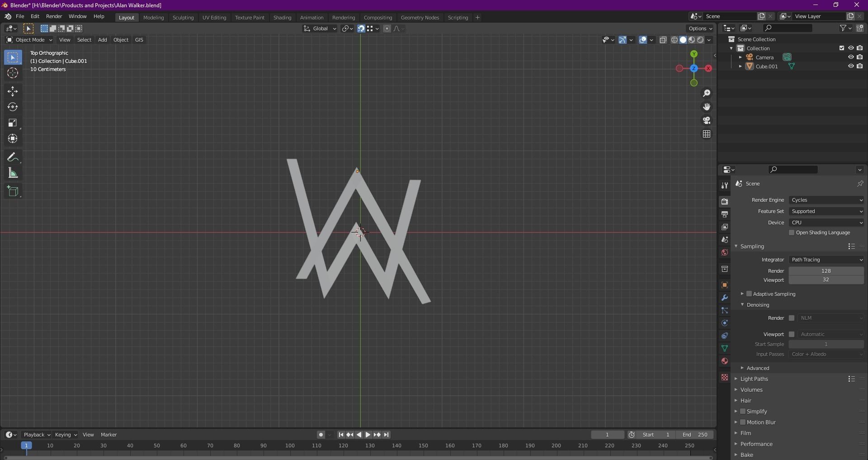The height and width of the screenshot is (460, 868).
Task: Toggle snapping magnet button
Action: (361, 28)
